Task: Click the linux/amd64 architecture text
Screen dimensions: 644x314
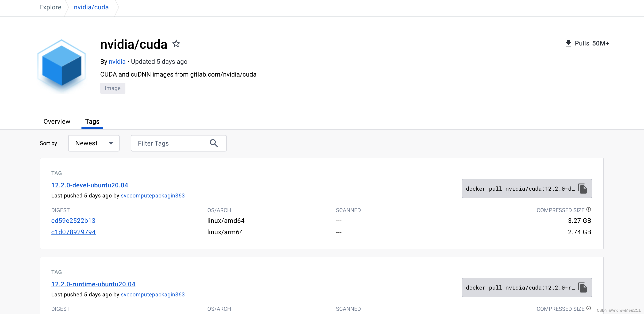Action: pos(226,221)
